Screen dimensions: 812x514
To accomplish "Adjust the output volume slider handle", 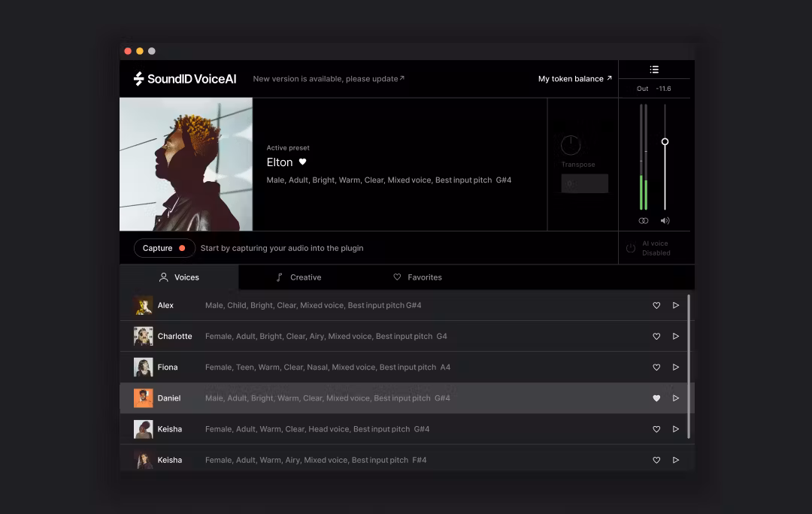I will pos(665,141).
